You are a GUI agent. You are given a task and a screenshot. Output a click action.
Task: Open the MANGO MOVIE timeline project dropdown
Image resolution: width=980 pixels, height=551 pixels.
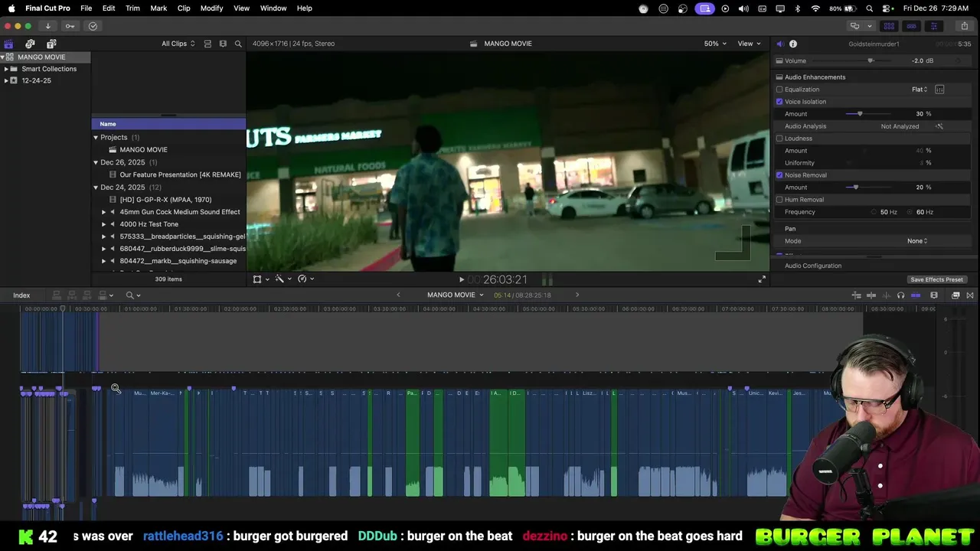pyautogui.click(x=456, y=295)
